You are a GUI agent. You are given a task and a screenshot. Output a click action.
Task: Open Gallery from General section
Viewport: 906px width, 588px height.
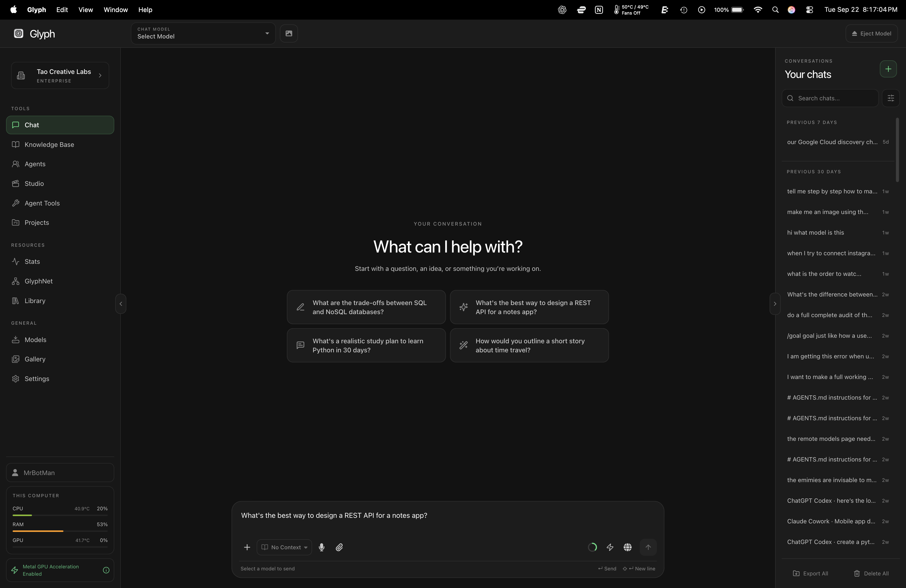pyautogui.click(x=60, y=359)
